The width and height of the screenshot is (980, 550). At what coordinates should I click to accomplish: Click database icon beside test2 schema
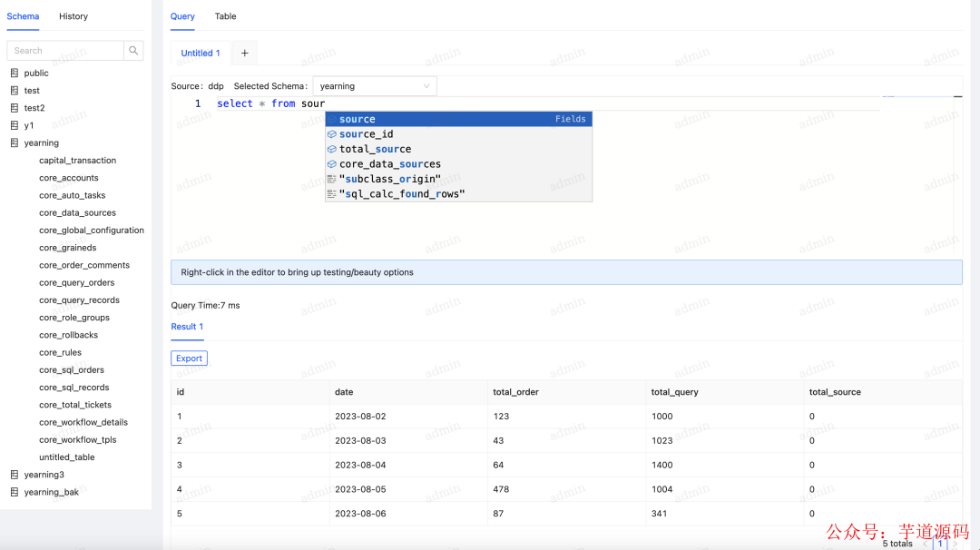point(15,108)
